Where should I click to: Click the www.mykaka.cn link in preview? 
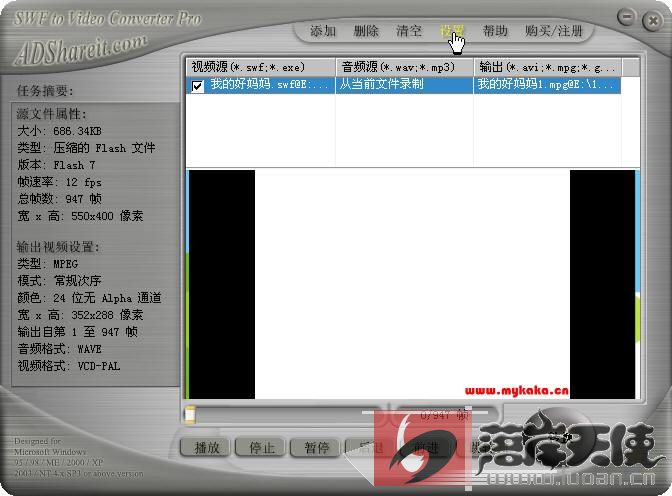click(x=516, y=391)
